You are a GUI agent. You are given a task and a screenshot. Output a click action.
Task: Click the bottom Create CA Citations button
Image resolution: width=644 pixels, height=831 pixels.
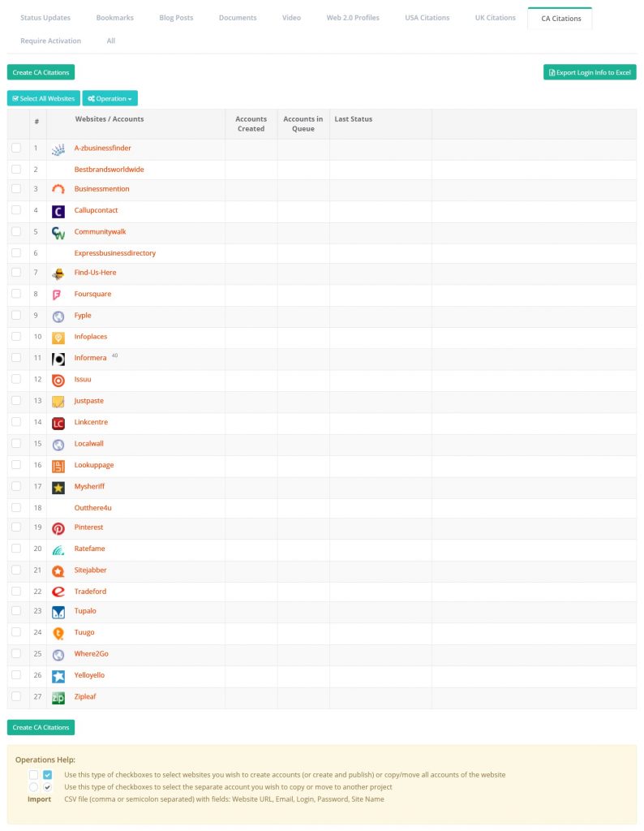41,727
